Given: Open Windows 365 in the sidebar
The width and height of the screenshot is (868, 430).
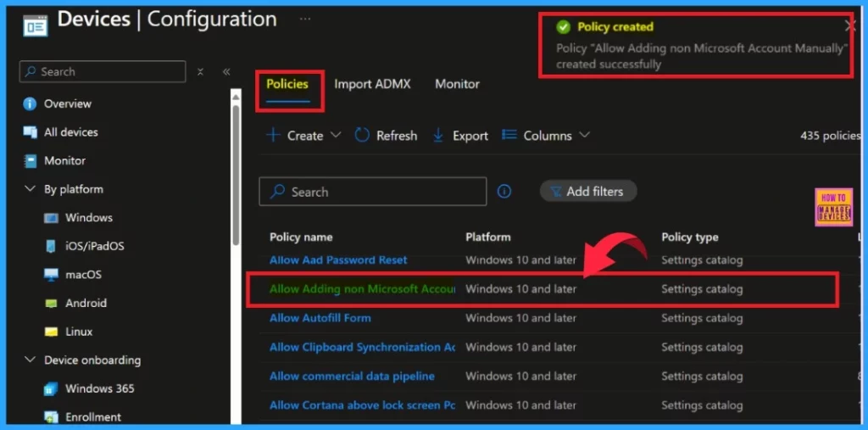Looking at the screenshot, I should click(100, 389).
